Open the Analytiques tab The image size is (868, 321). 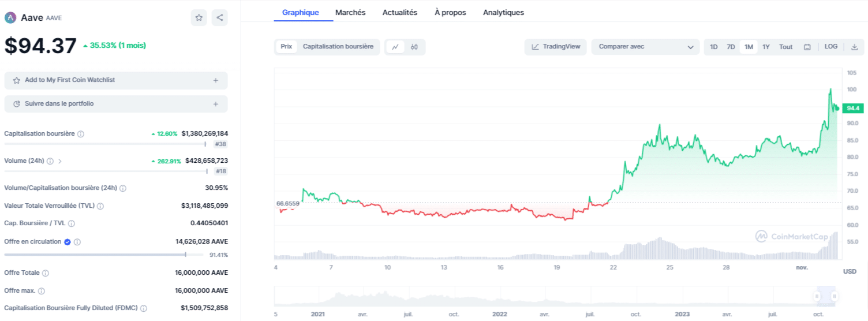point(503,12)
